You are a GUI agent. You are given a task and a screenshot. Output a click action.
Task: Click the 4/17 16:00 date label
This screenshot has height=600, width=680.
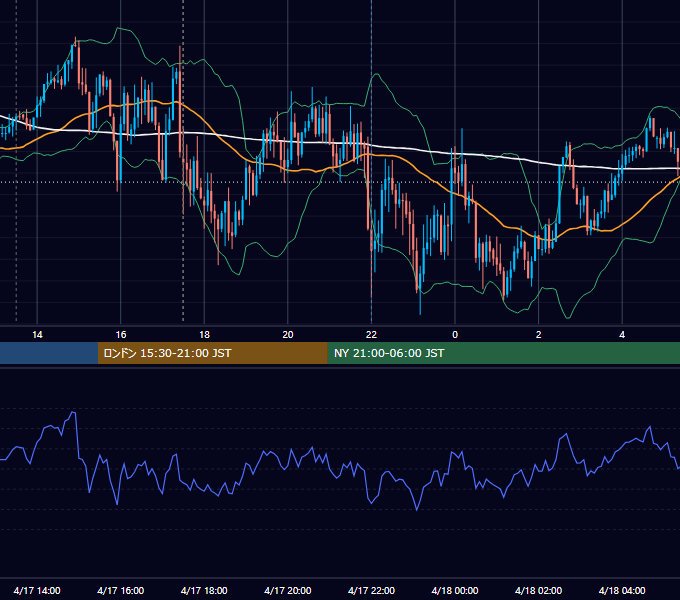pyautogui.click(x=121, y=590)
